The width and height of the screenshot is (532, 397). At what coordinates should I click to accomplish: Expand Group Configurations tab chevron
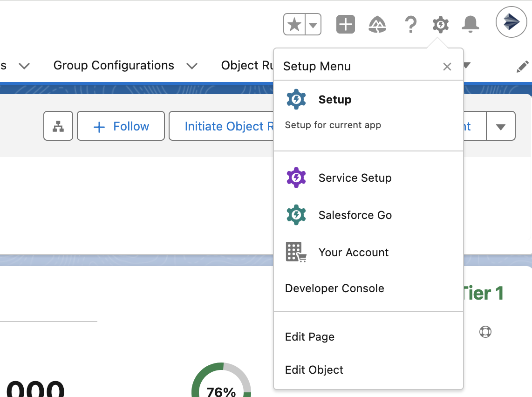(x=192, y=66)
